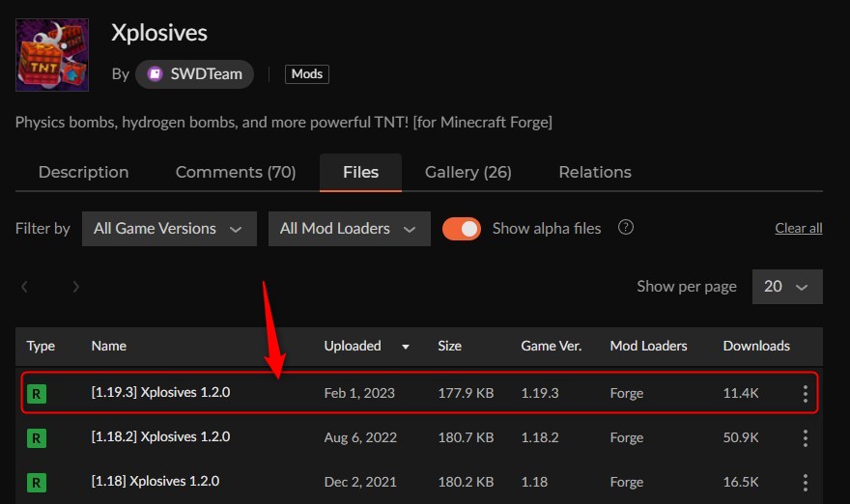
Task: Sort files by Uploaded column
Action: point(353,346)
